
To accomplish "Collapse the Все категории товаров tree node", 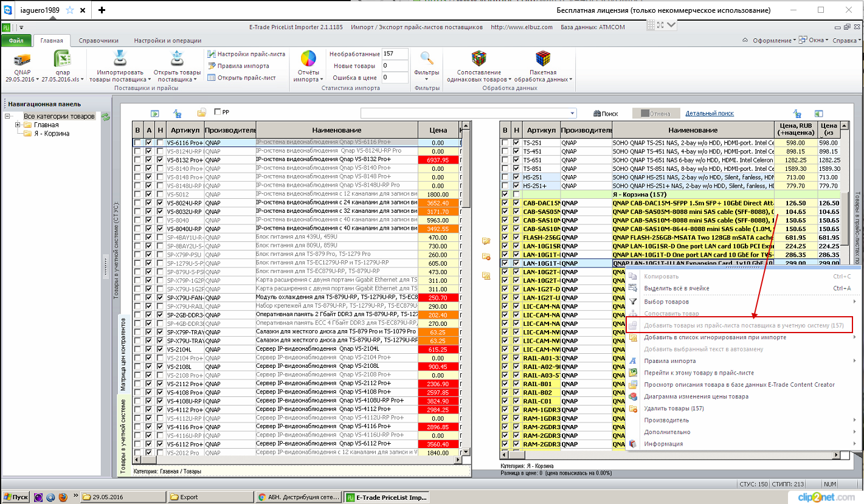I will (x=7, y=116).
